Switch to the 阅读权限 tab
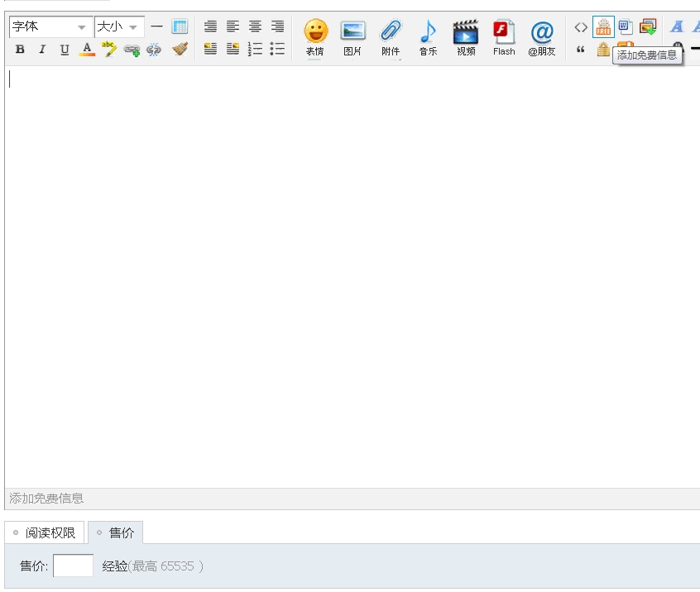Viewport: 700px width, 592px height. click(44, 532)
